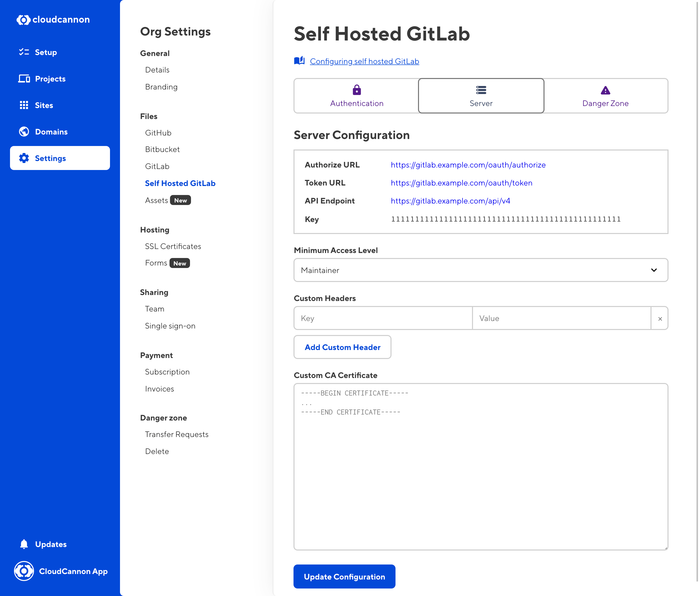Switch to the Danger Zone tab
This screenshot has height=596, width=700.
[605, 95]
